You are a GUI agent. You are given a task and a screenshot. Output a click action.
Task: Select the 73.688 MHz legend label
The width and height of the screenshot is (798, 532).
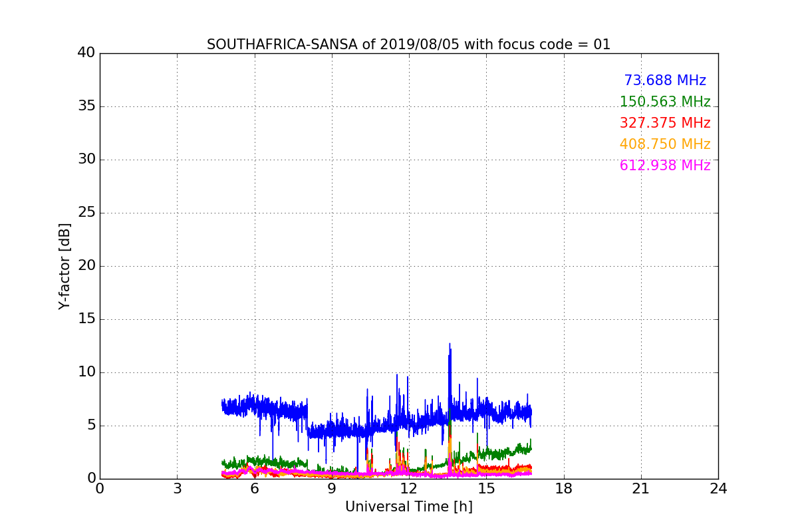point(665,80)
